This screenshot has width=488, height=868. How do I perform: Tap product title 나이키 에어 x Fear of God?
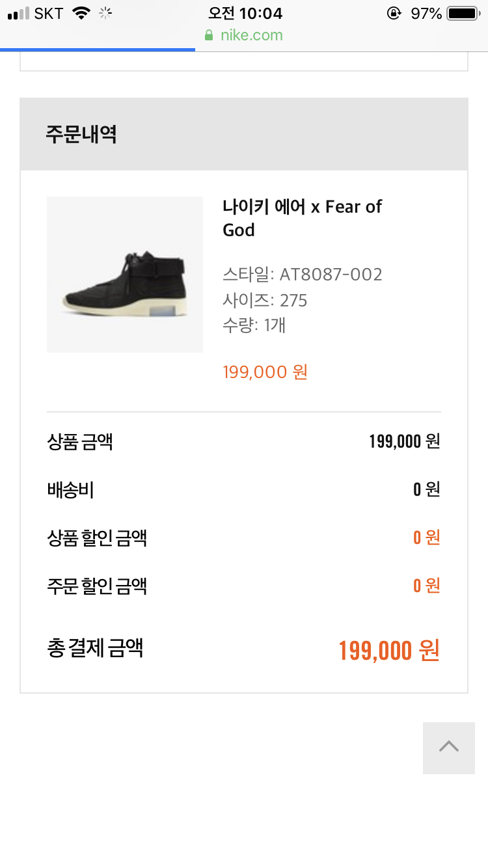pyautogui.click(x=302, y=218)
